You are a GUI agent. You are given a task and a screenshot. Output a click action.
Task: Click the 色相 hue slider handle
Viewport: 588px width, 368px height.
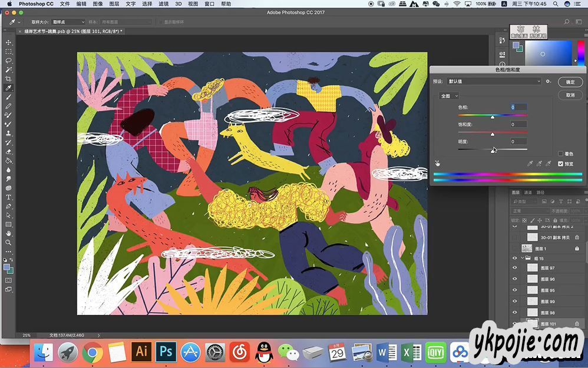tap(493, 117)
